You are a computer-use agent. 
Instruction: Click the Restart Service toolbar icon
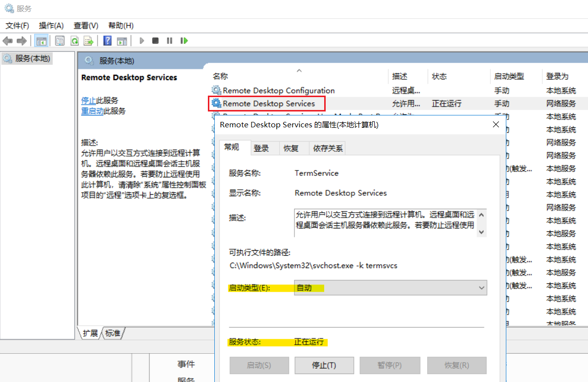click(184, 41)
